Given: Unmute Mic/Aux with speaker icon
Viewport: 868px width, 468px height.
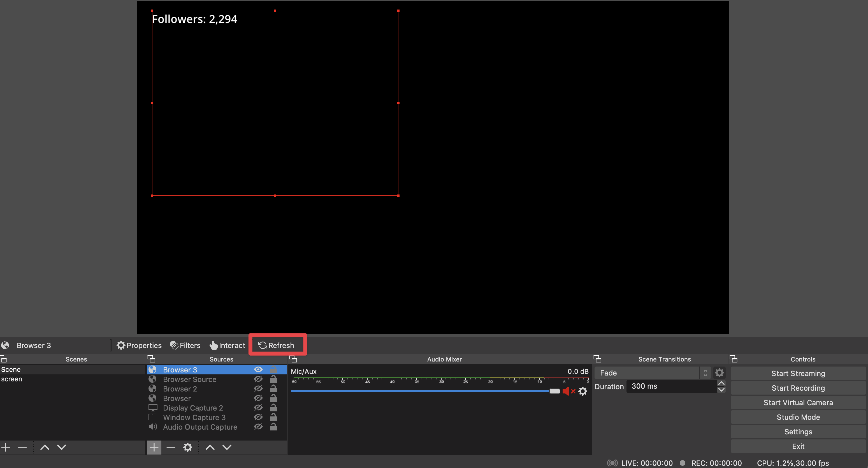Looking at the screenshot, I should click(x=568, y=391).
